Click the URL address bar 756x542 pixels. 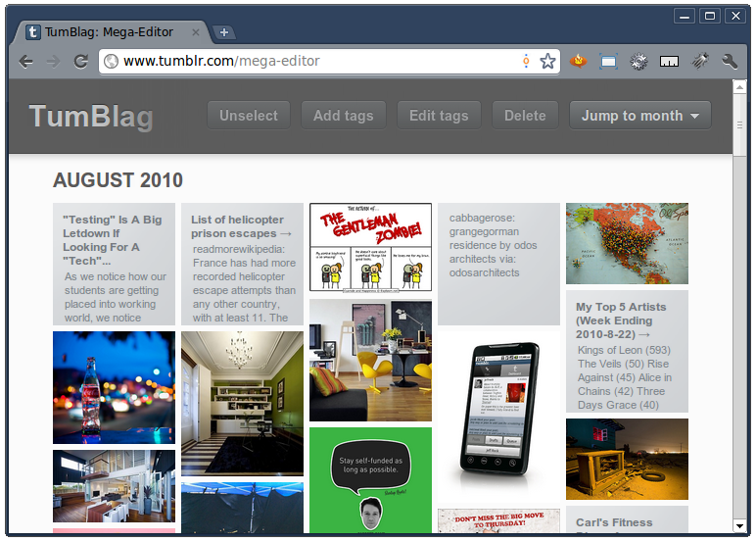[313, 61]
